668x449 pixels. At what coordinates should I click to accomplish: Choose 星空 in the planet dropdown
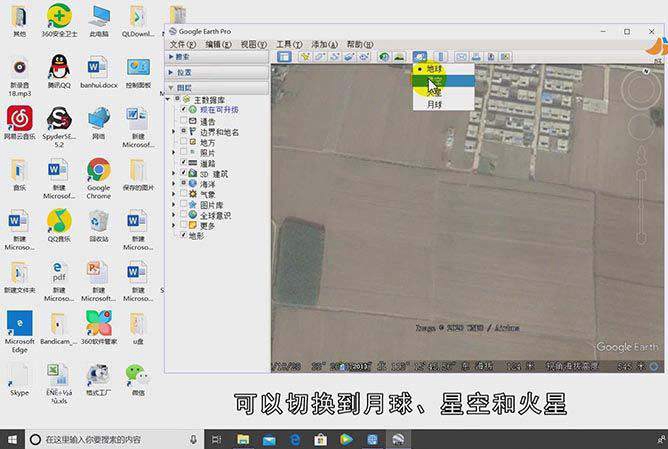tap(443, 81)
